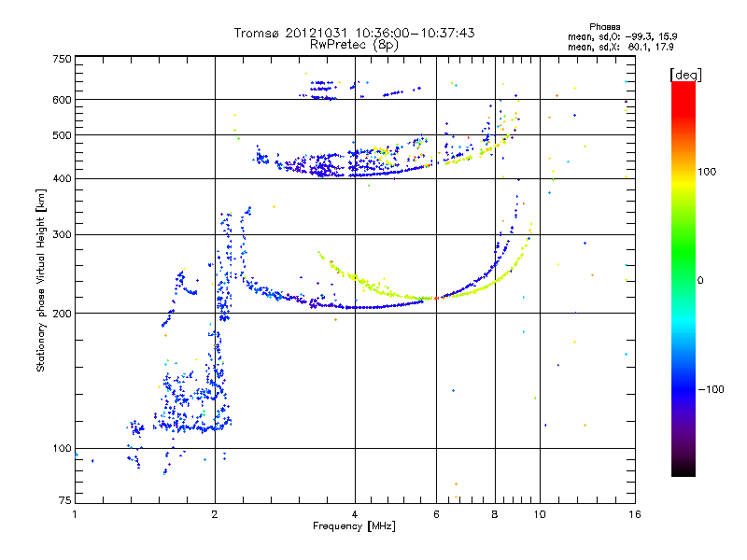Click the x-axis tick label '10'

coord(540,514)
